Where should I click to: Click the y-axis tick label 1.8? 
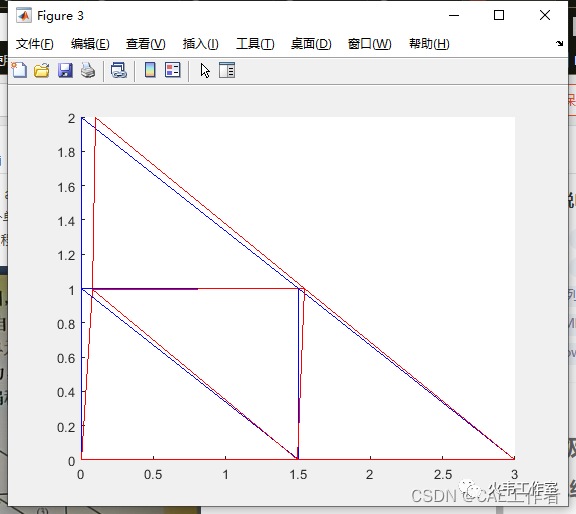66,152
